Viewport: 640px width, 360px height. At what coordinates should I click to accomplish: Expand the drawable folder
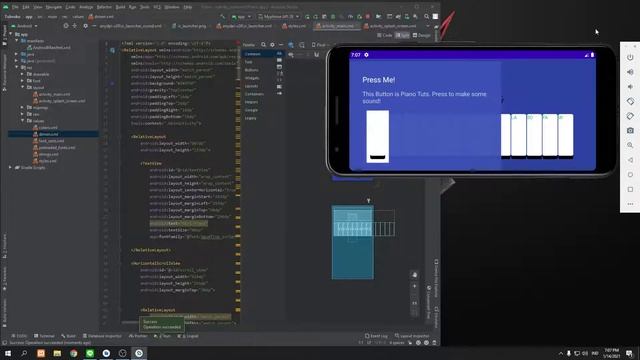pos(22,74)
